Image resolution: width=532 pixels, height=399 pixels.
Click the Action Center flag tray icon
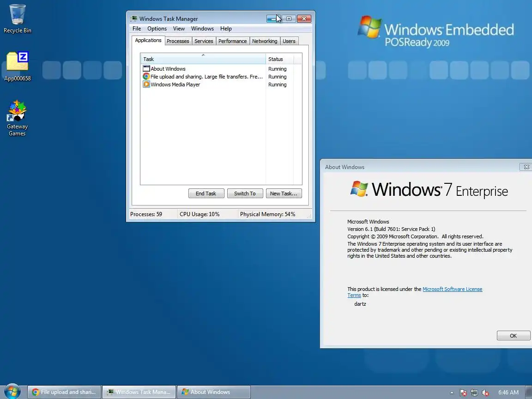[x=463, y=393]
